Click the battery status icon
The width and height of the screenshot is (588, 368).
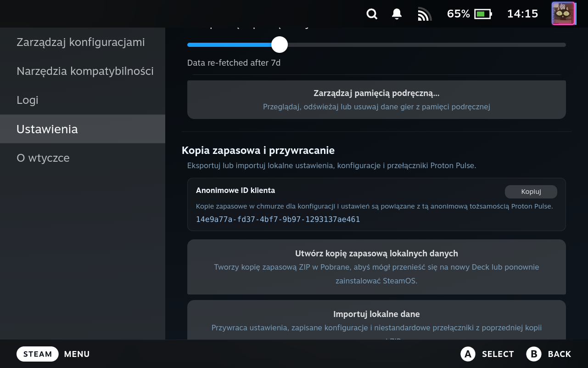click(x=483, y=14)
